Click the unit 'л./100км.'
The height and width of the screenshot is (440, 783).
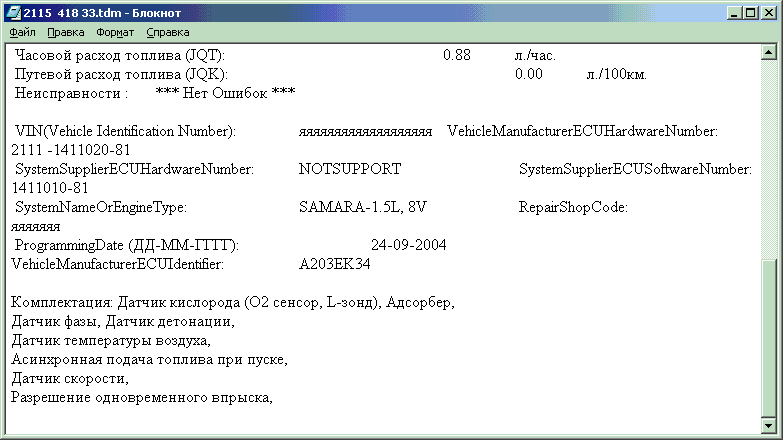(616, 74)
